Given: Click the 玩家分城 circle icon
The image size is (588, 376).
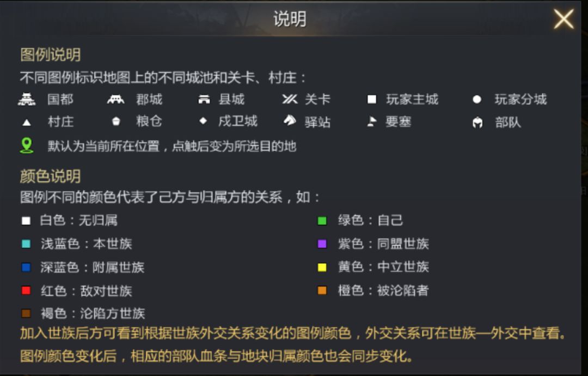Looking at the screenshot, I should click(x=477, y=100).
